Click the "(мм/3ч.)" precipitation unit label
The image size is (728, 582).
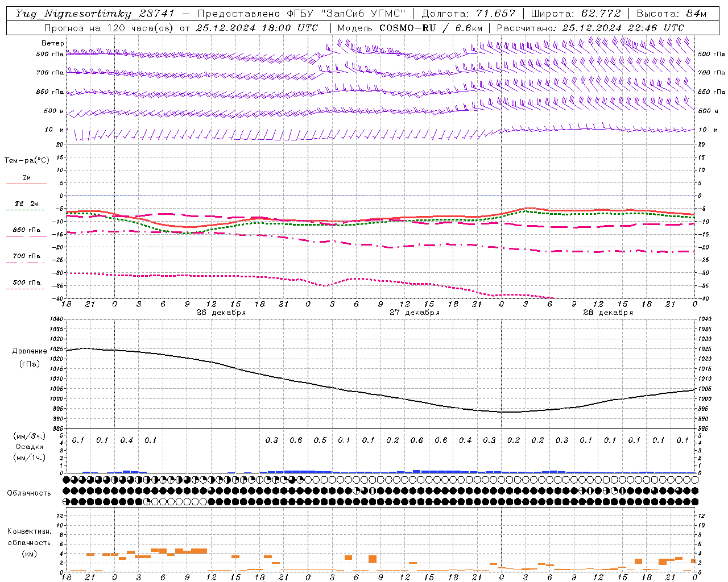tap(30, 436)
